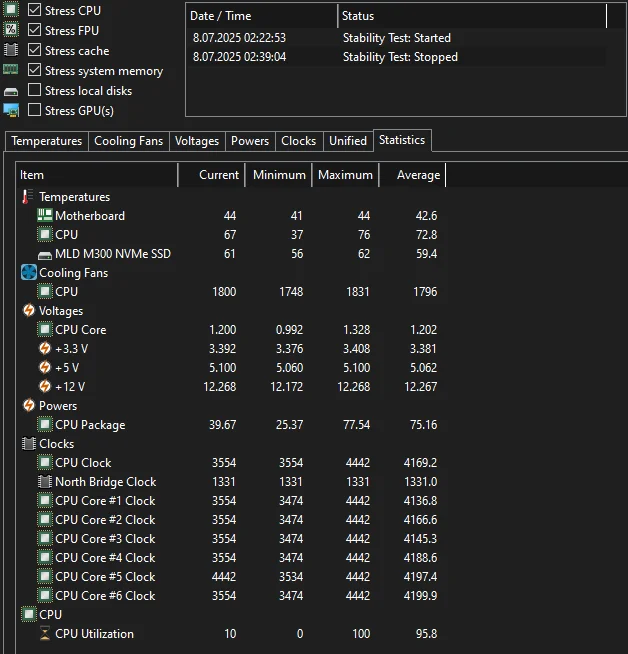The image size is (628, 654).
Task: Click the hourglass icon for CPU Utilization
Action: 45,634
